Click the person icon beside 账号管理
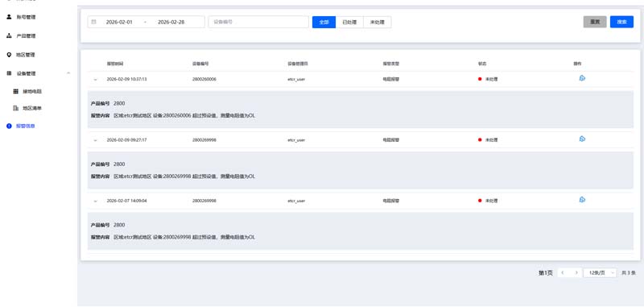Viewport: 644px width, 307px height. (x=9, y=17)
